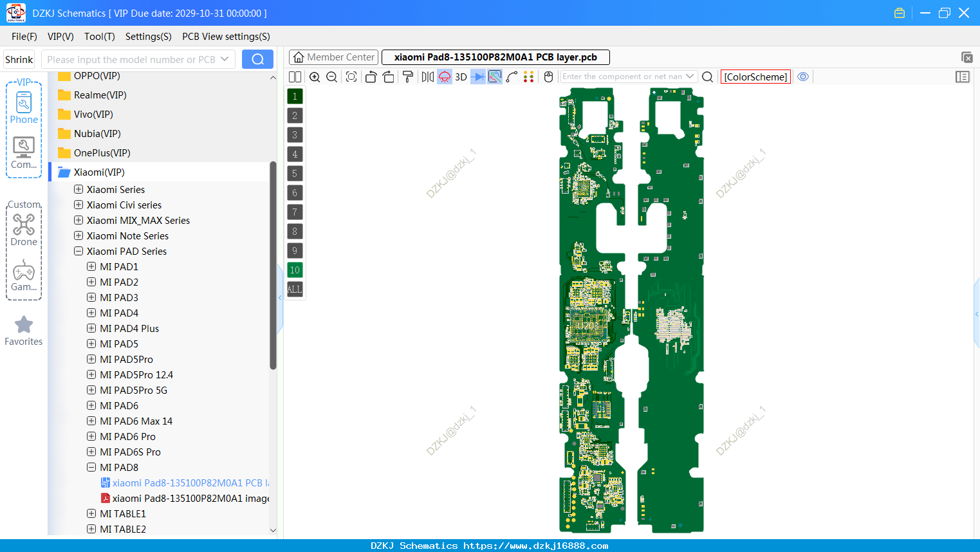Mirror flip the PCB board
The width and height of the screenshot is (980, 552).
[427, 77]
